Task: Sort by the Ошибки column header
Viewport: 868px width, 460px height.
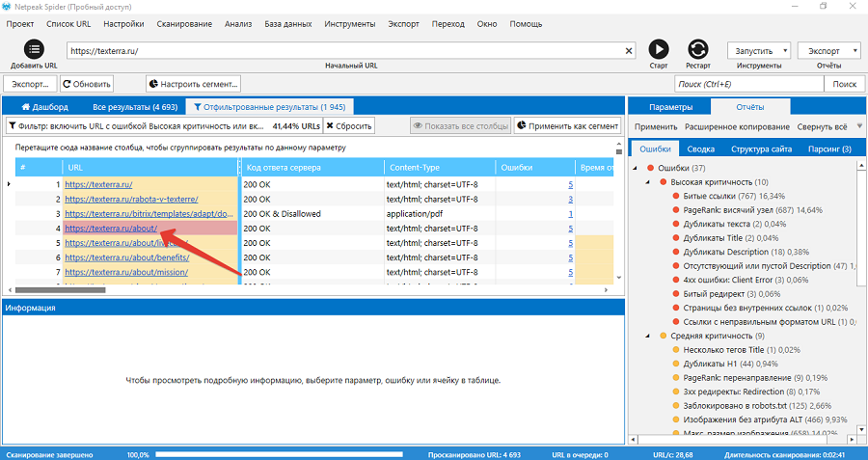Action: coord(535,167)
